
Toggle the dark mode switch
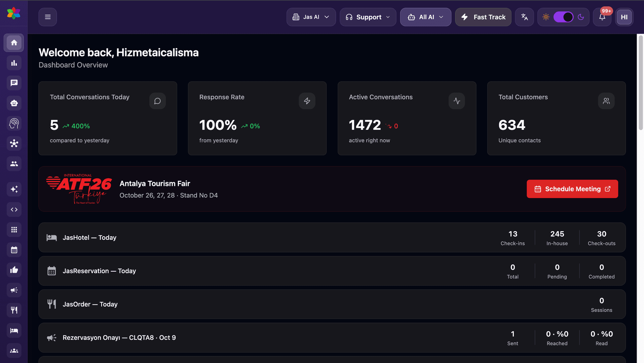pyautogui.click(x=563, y=17)
